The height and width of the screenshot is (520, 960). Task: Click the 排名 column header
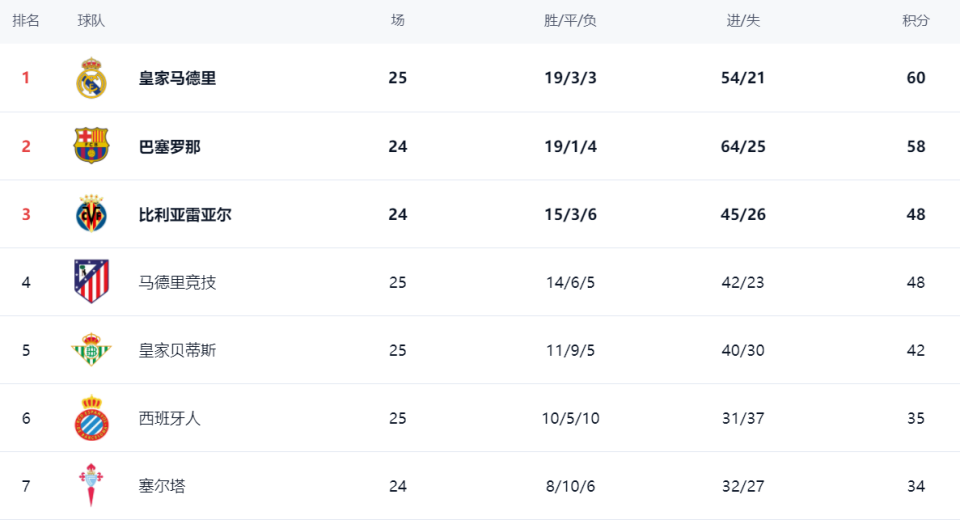26,21
